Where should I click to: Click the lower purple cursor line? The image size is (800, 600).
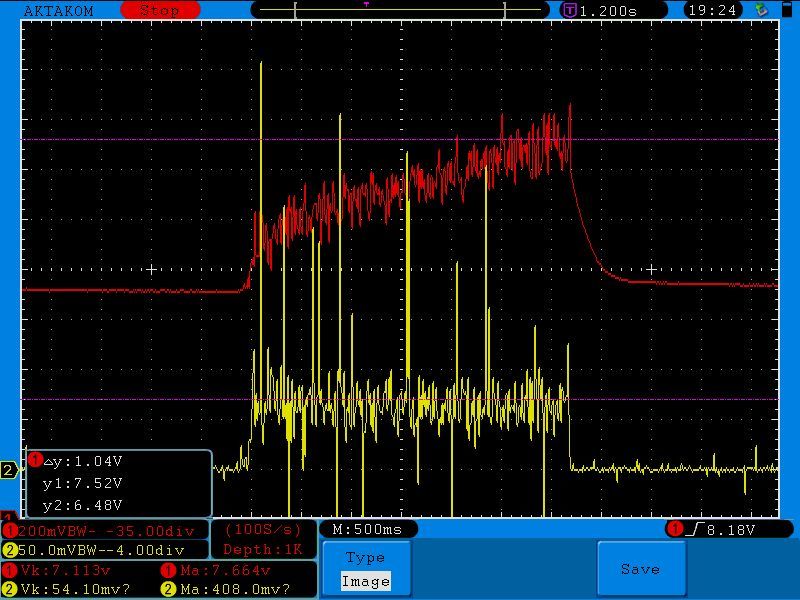coord(400,399)
